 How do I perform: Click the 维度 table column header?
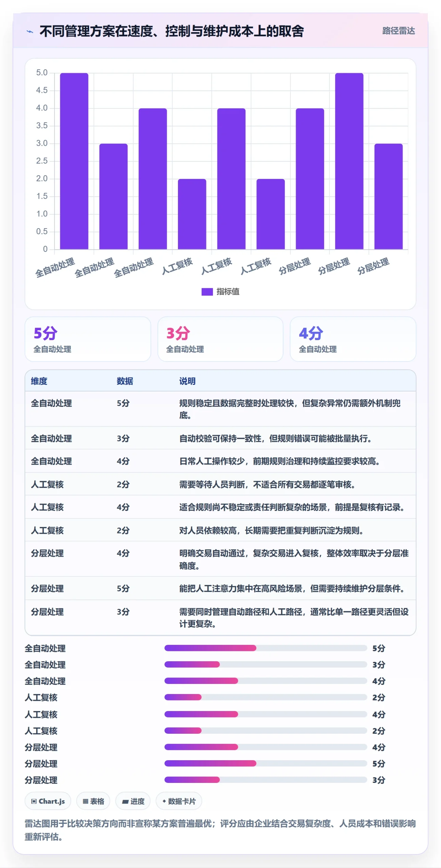[x=39, y=381]
